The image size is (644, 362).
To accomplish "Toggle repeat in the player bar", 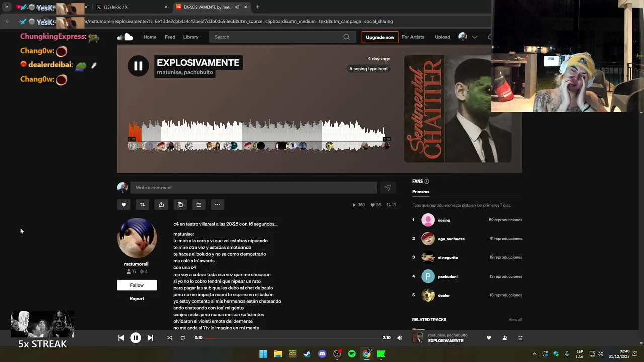I will [x=183, y=338].
